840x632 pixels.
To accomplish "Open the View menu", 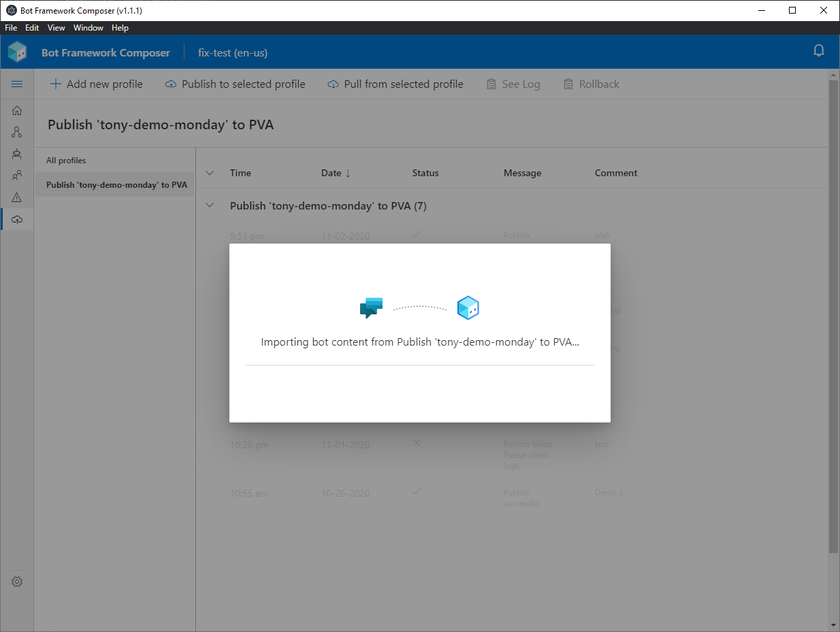I will [56, 28].
